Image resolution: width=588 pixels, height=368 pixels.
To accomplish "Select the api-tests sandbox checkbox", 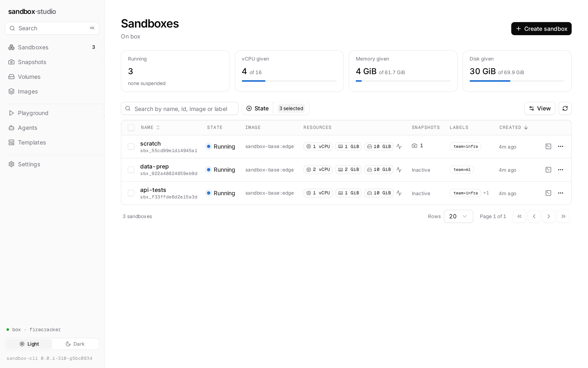I will tap(131, 193).
